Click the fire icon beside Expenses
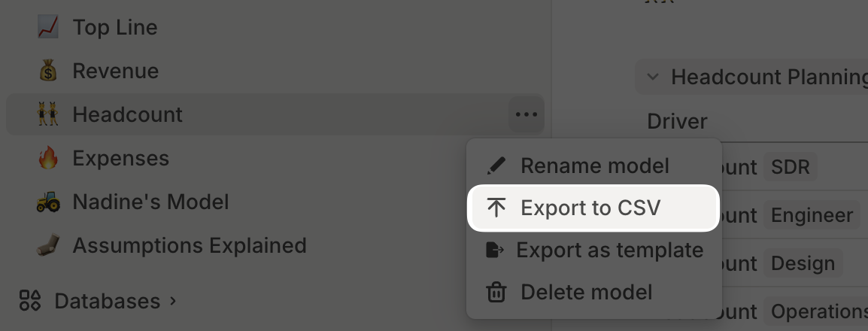This screenshot has width=868, height=331. click(48, 158)
